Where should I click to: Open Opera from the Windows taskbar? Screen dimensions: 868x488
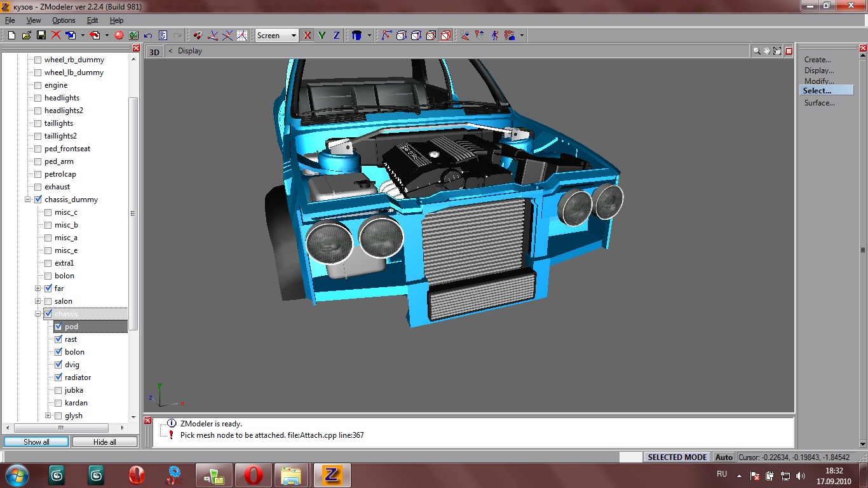click(253, 475)
